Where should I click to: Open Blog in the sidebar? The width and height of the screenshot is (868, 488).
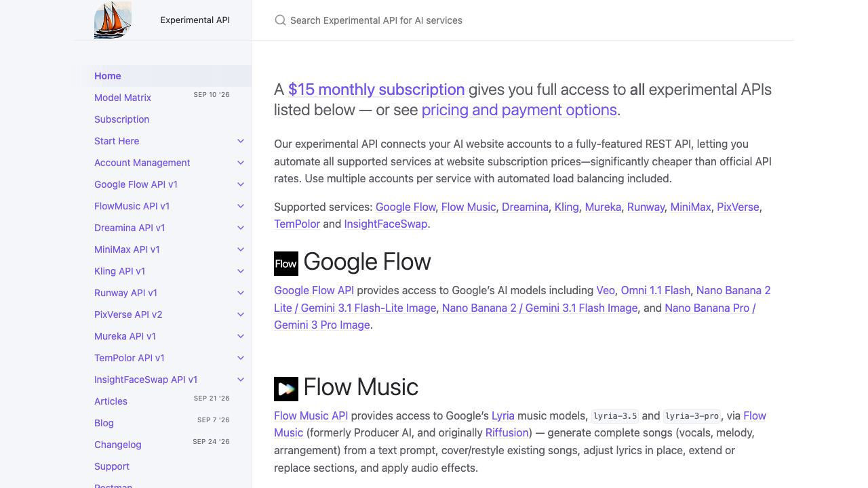(x=104, y=423)
